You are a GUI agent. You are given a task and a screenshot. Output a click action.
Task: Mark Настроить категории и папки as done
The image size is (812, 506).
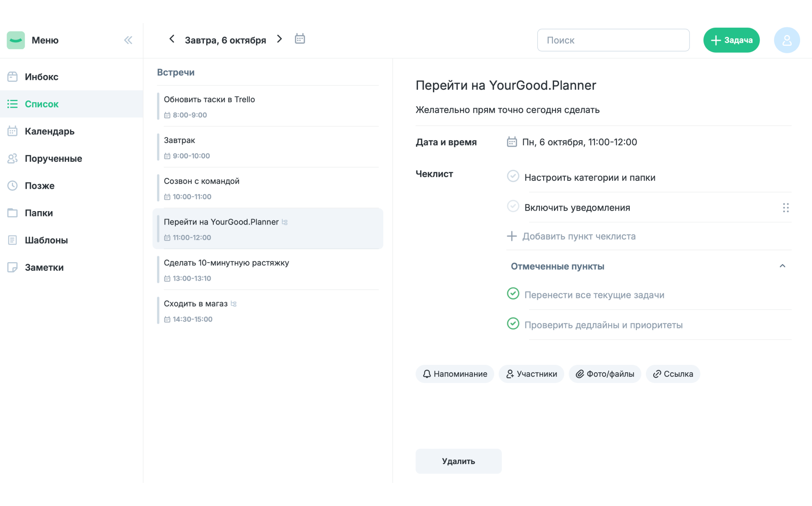[513, 176]
